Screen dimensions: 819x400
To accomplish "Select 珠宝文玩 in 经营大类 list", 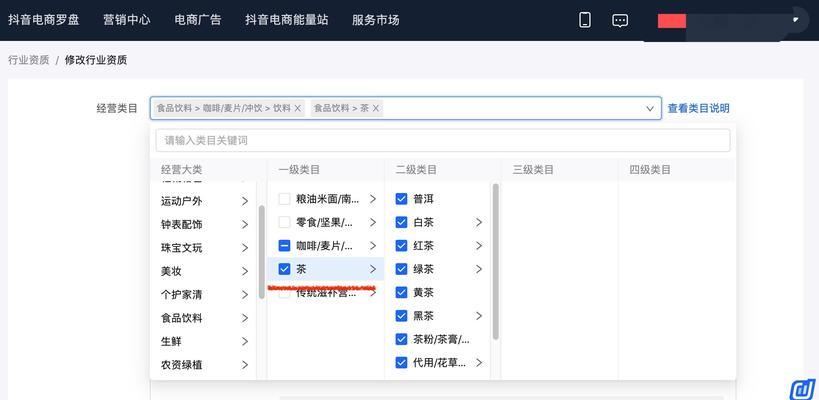I will click(x=181, y=248).
